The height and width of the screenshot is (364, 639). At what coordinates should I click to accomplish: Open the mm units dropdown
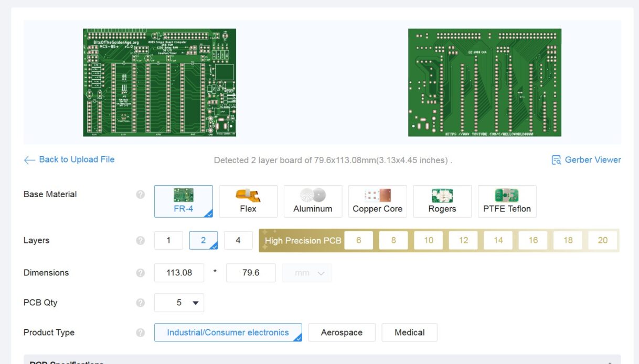306,273
